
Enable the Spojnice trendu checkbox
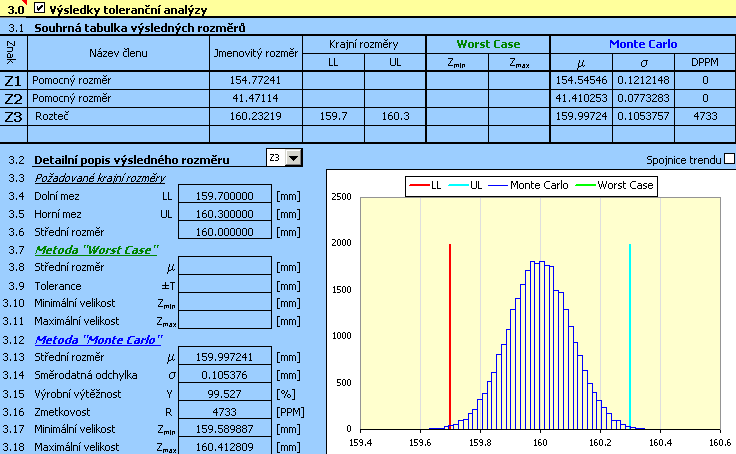729,159
